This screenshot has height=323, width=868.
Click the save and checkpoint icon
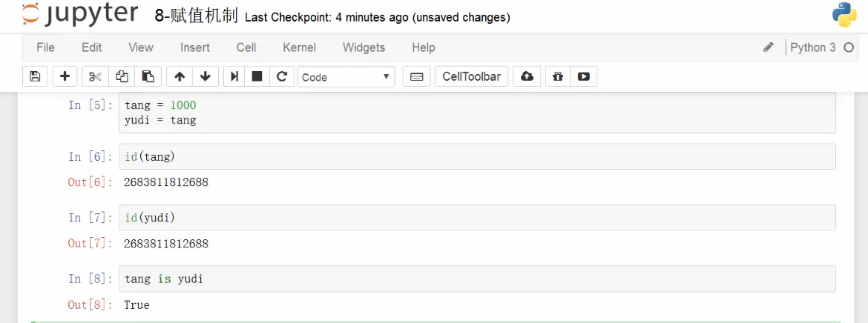tap(35, 76)
